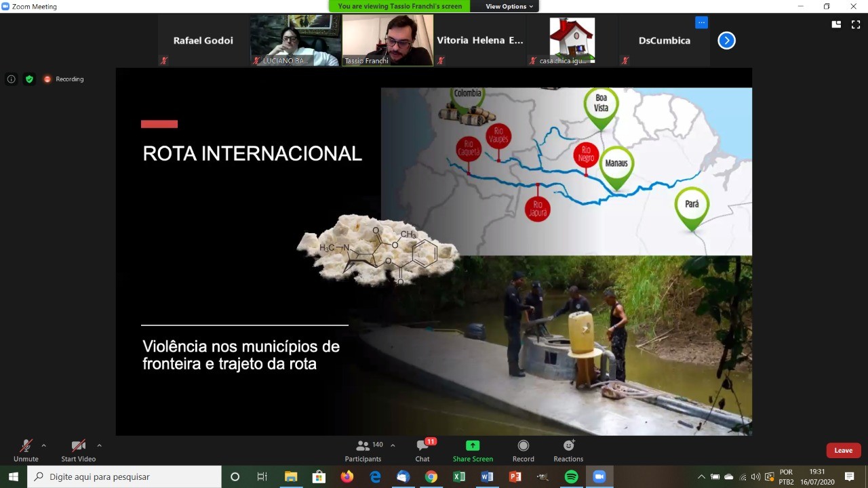The width and height of the screenshot is (868, 488).
Task: Switch the gallery view layout icon
Action: click(837, 24)
